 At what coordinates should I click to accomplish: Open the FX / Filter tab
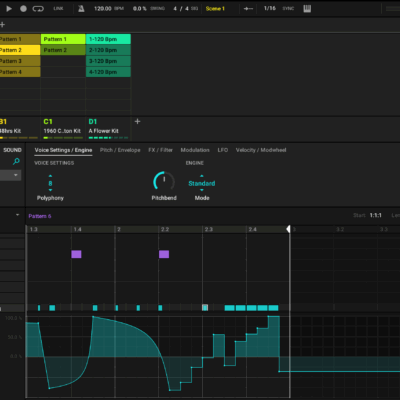[160, 150]
